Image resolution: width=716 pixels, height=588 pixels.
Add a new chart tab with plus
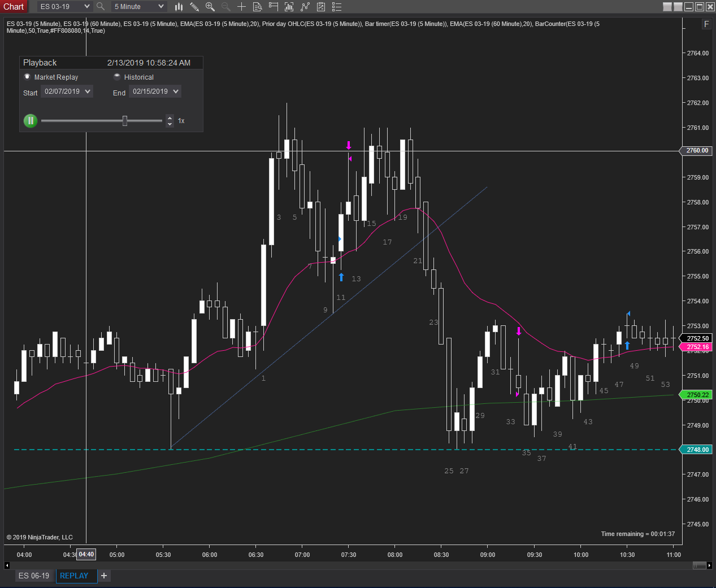tap(104, 576)
